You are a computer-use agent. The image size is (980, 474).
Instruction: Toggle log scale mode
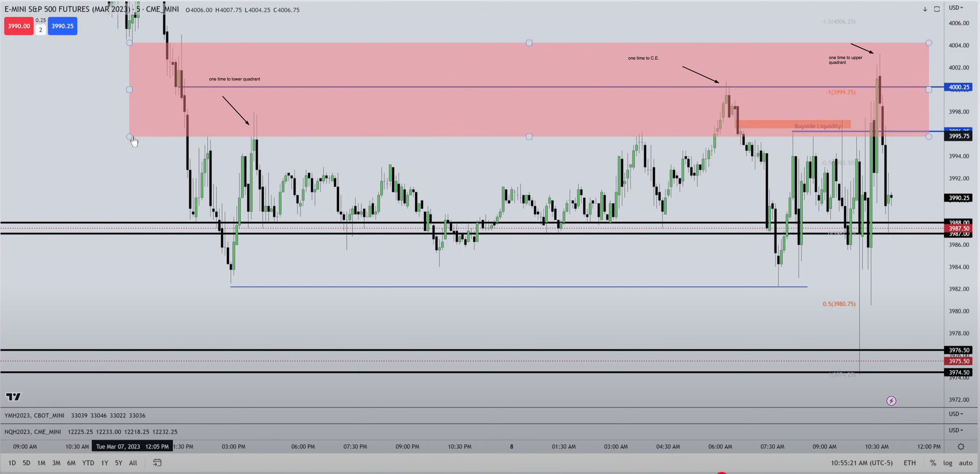click(948, 463)
